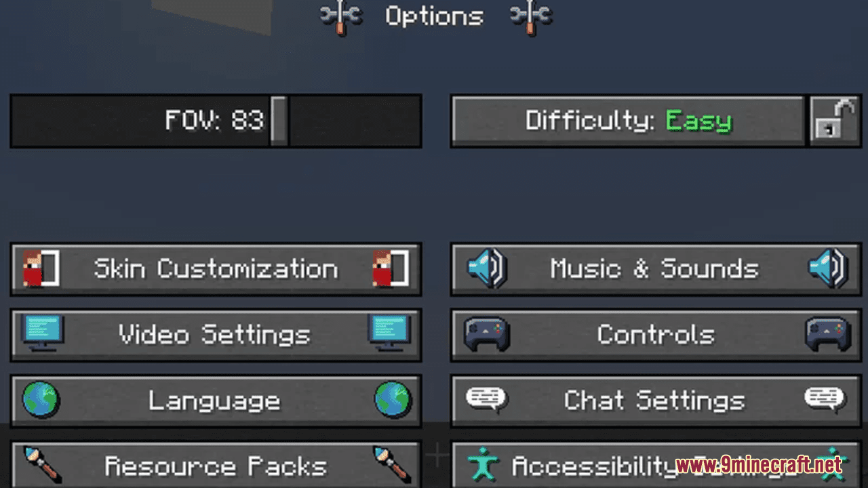Click the FOV slider track right of handle
The image size is (868, 488).
point(355,121)
